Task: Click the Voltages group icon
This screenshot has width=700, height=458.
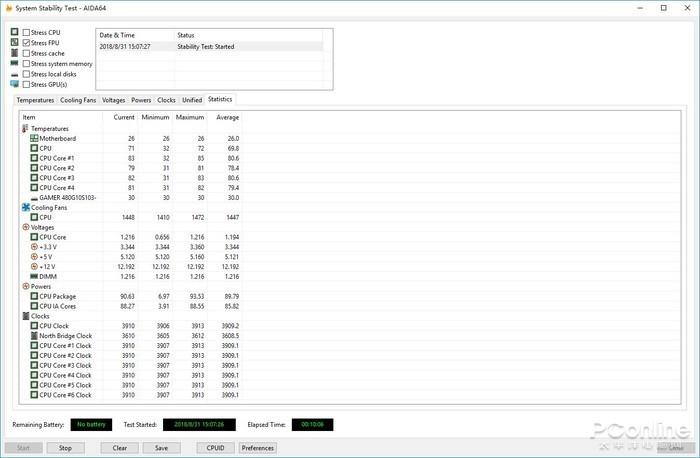Action: click(x=25, y=227)
